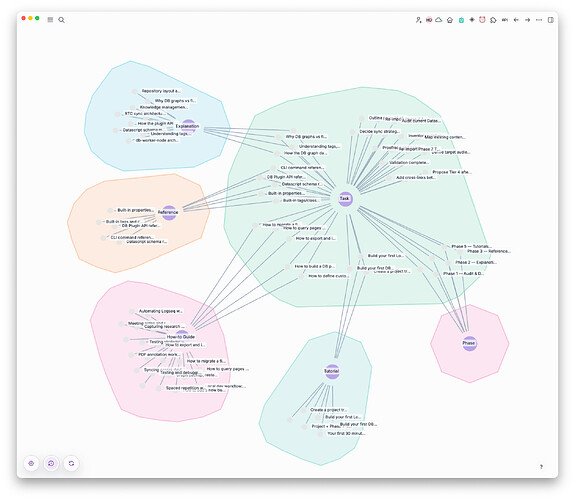This screenshot has height=500, width=574.
Task: Select the Phase hub node
Action: coord(469,343)
